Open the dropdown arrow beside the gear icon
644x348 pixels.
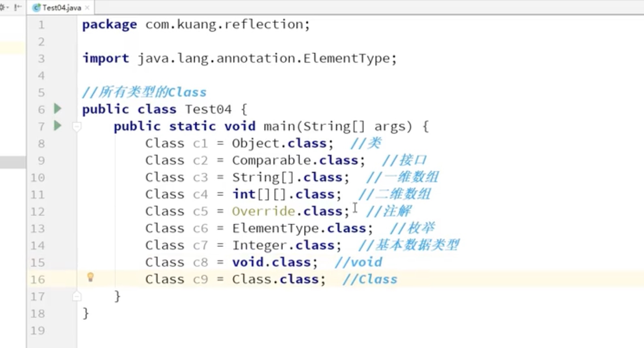[8, 7]
